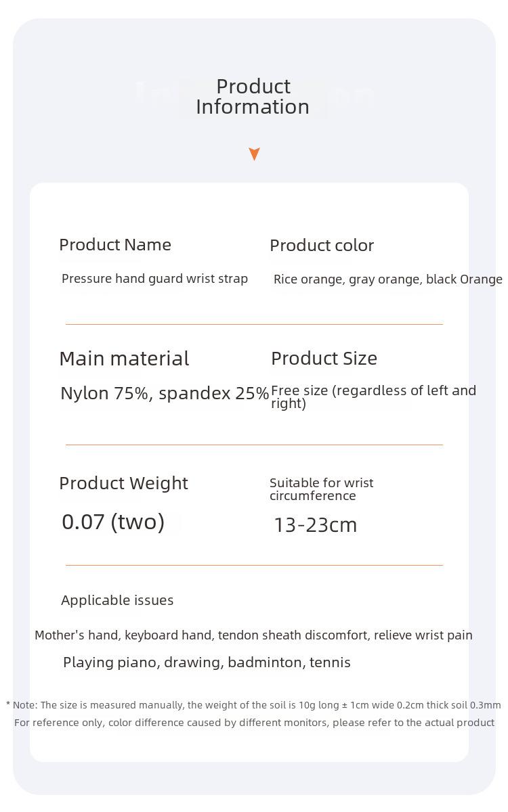508x812 pixels.
Task: Select the Product Size heading
Action: (x=324, y=358)
